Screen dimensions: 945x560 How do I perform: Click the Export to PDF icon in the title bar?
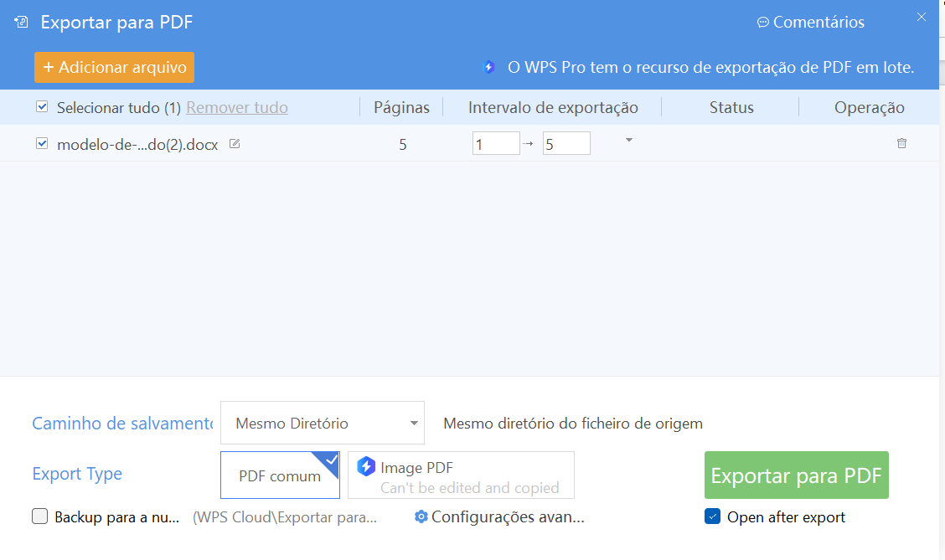coord(20,21)
